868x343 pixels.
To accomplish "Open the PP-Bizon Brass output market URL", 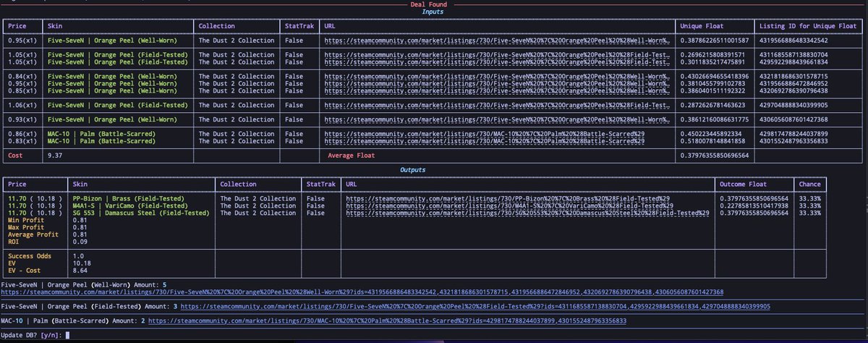I will tap(507, 198).
